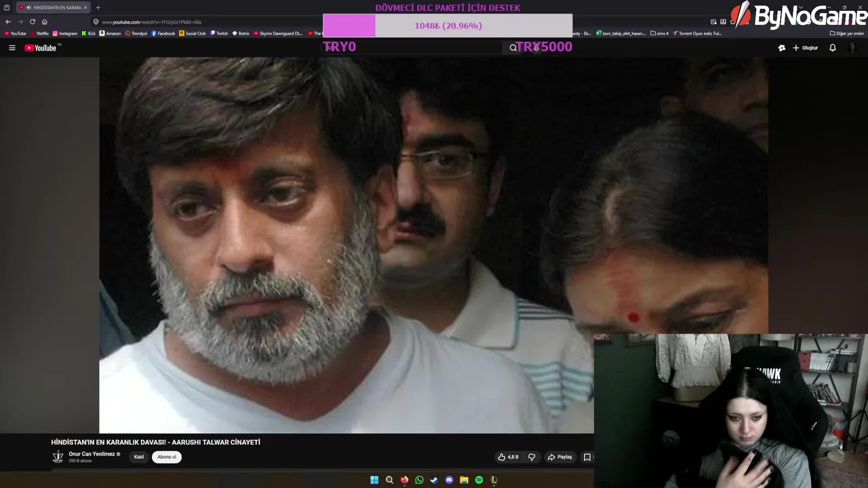Open Instagram bookmark
This screenshot has width=868, height=488.
(64, 33)
